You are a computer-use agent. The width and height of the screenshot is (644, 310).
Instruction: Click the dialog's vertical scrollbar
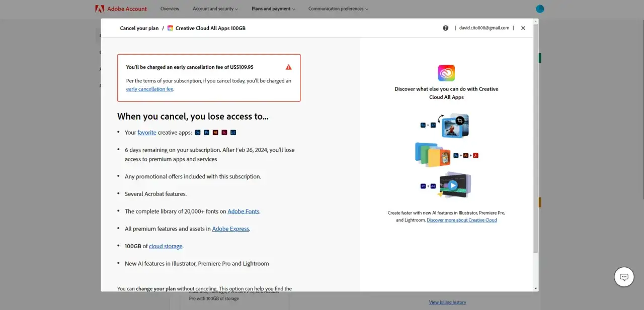[x=535, y=138]
